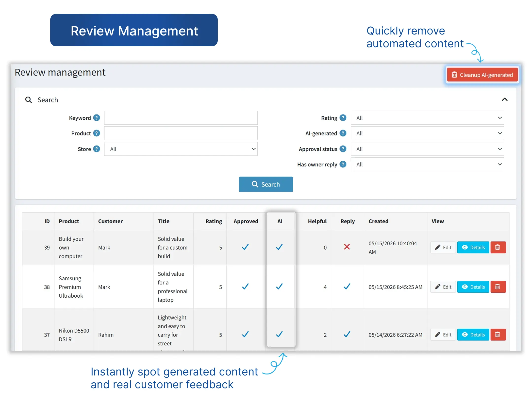Image resolution: width=532 pixels, height=407 pixels.
Task: Open the Approval status dropdown
Action: [427, 149]
